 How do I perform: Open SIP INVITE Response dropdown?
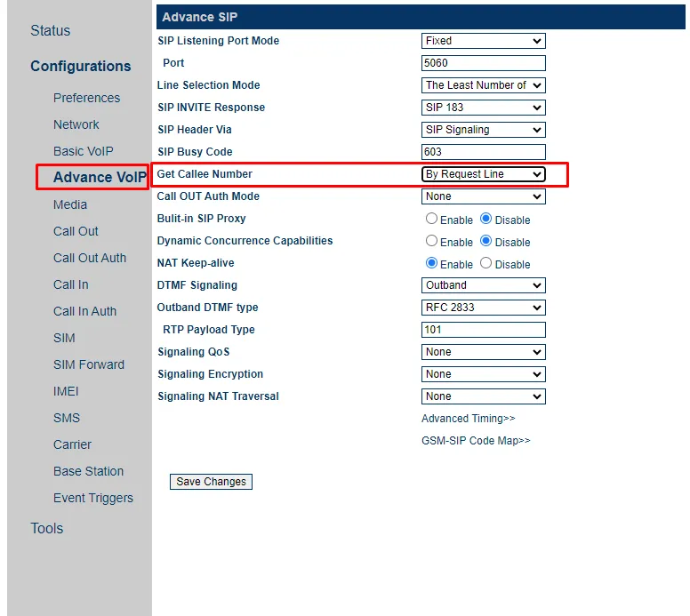click(483, 108)
